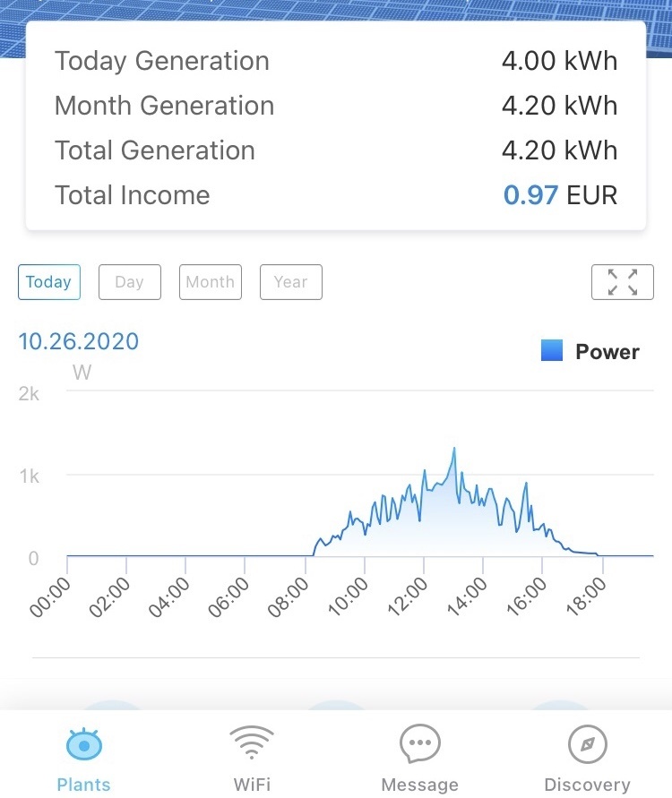Switch chart to Month view
The height and width of the screenshot is (798, 672).
[210, 282]
